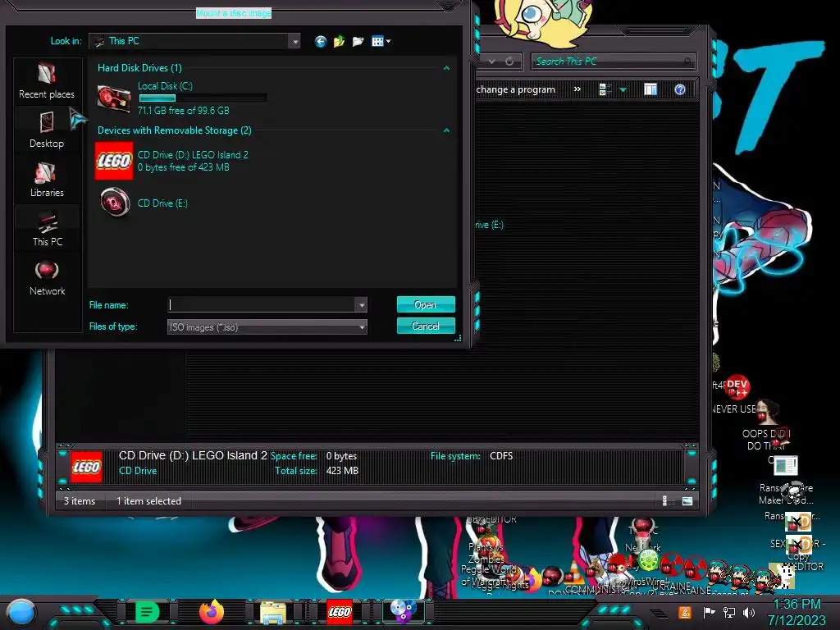This screenshot has height=630, width=840.
Task: Select This PC in the places bar
Action: tap(47, 228)
